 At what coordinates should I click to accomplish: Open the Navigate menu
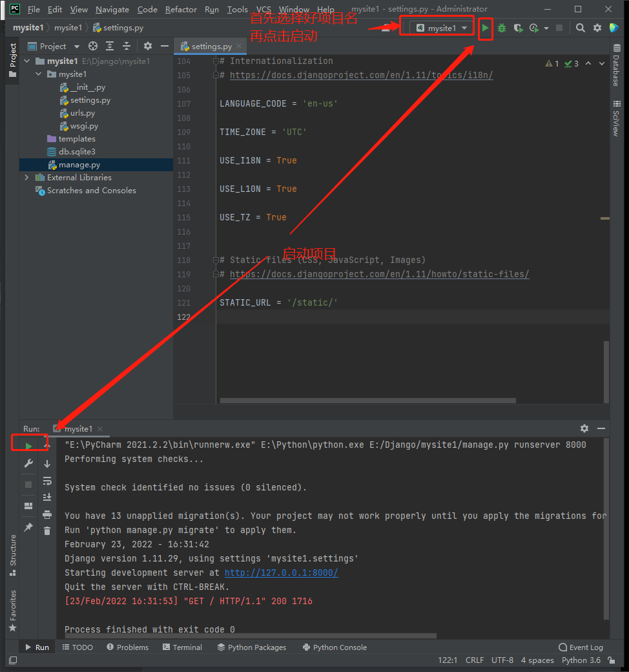tap(112, 10)
